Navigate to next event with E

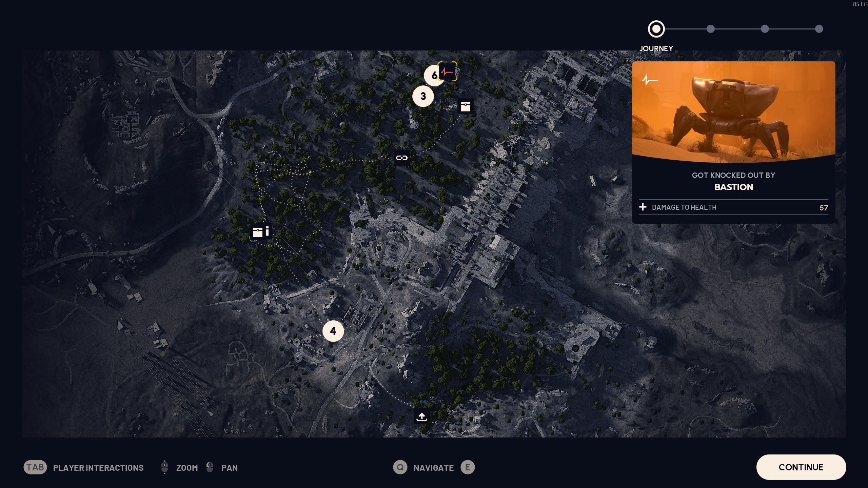[x=468, y=467]
